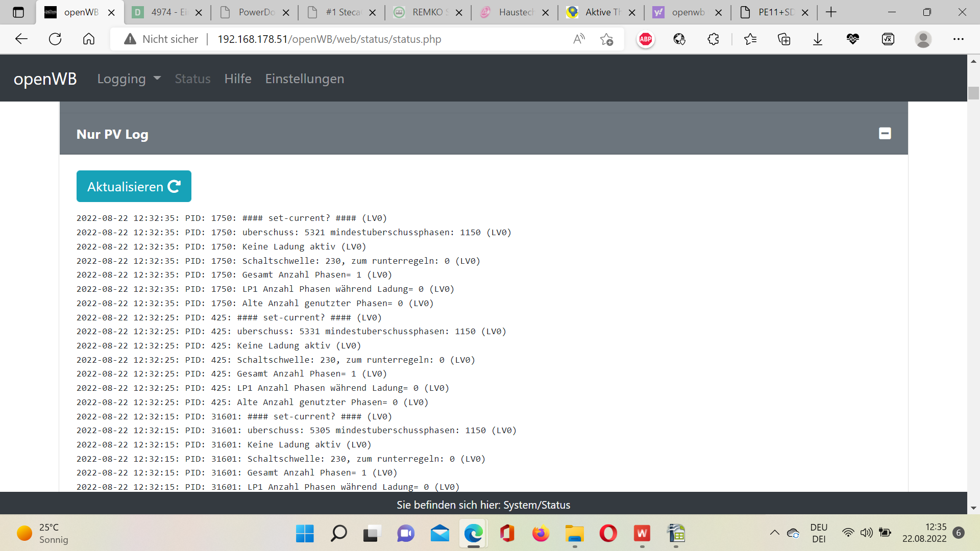Open the Logging dropdown menu
Image resolution: width=980 pixels, height=551 pixels.
(129, 79)
